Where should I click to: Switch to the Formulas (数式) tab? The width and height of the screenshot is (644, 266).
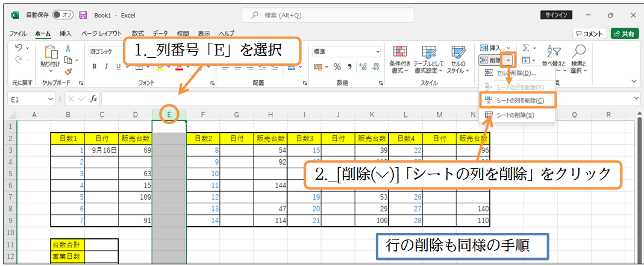pos(137,33)
